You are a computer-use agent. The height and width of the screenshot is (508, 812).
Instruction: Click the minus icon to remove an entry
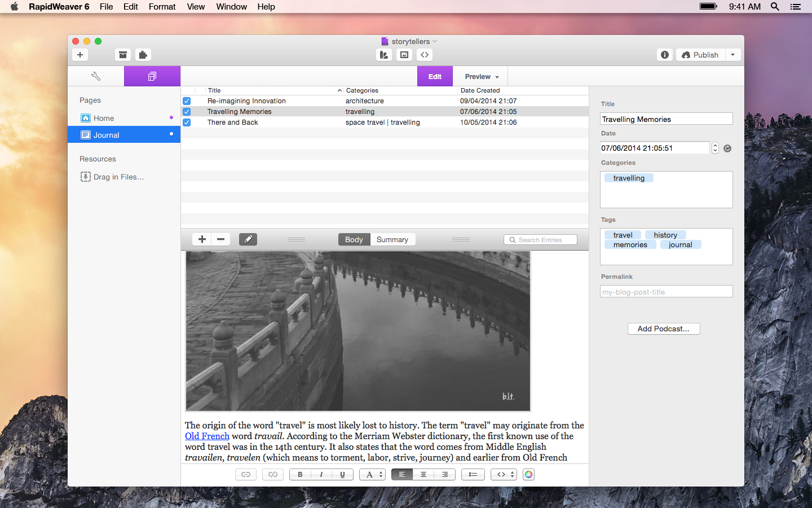tap(220, 239)
